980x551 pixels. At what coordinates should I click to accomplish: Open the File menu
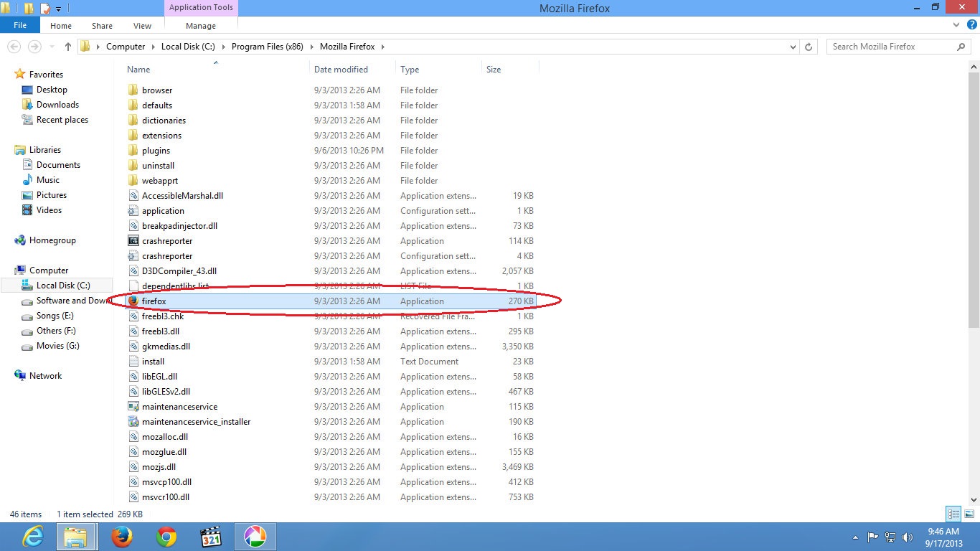20,25
